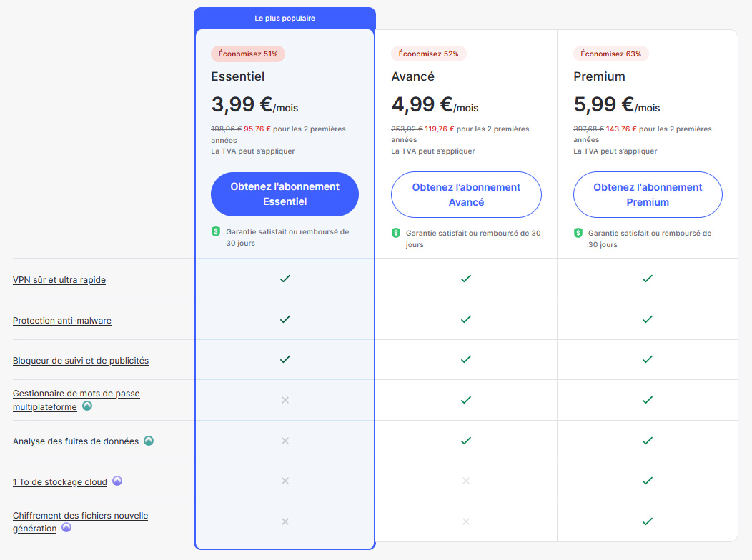
Task: Click the icon beside Gestionnaire de mots de passe
Action: (87, 406)
